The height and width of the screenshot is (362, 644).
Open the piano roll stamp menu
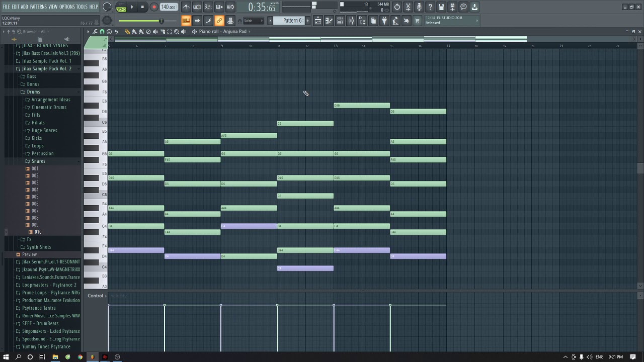[109, 32]
